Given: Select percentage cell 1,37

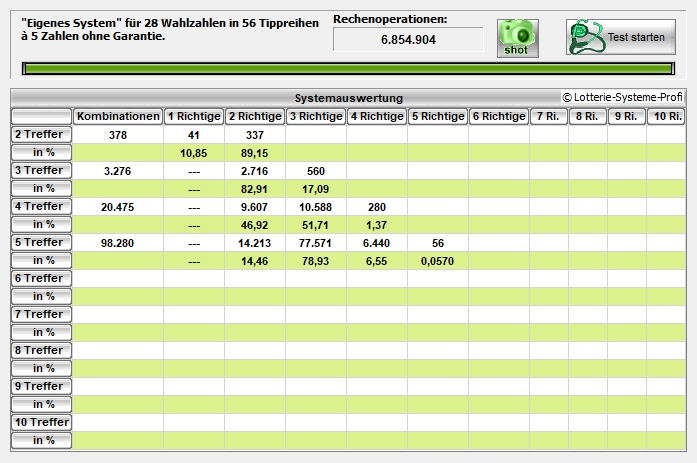Looking at the screenshot, I should point(377,225).
